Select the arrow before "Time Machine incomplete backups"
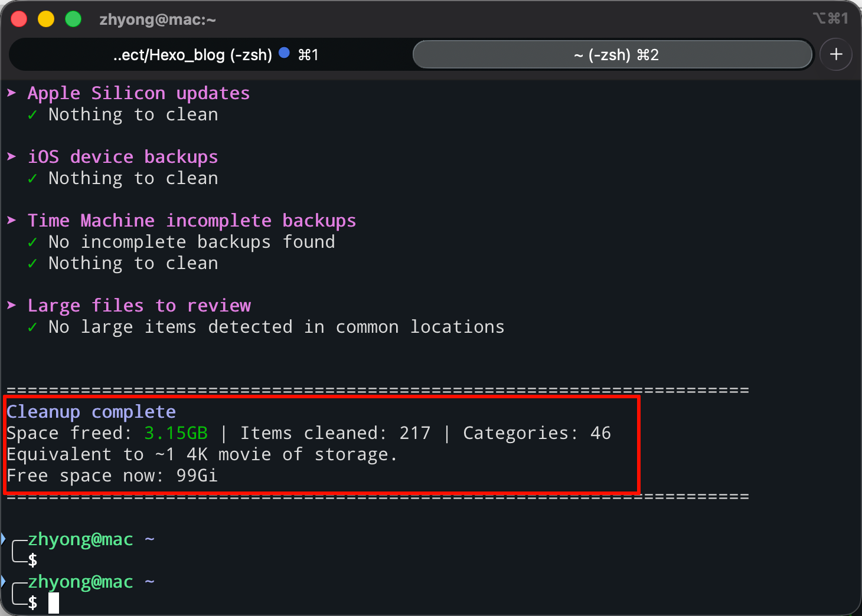The width and height of the screenshot is (862, 616). coord(12,220)
